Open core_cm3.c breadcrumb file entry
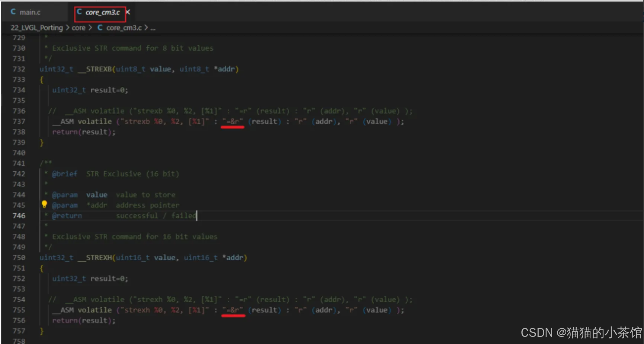Image resolution: width=644 pixels, height=344 pixels. pyautogui.click(x=124, y=28)
